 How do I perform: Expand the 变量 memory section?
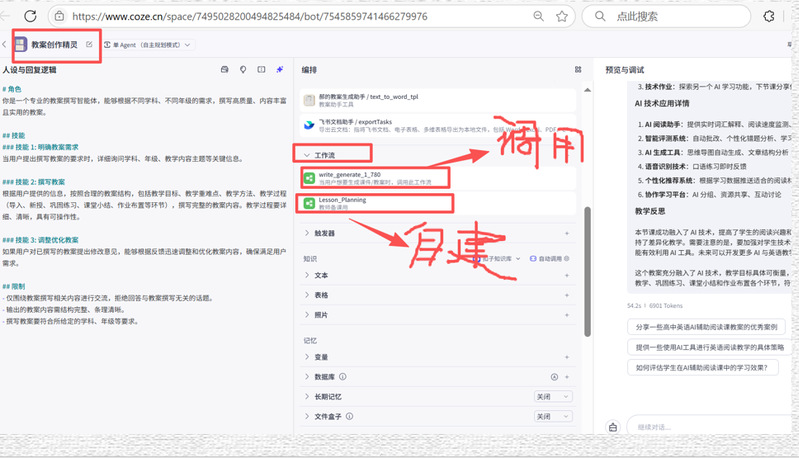coord(307,357)
